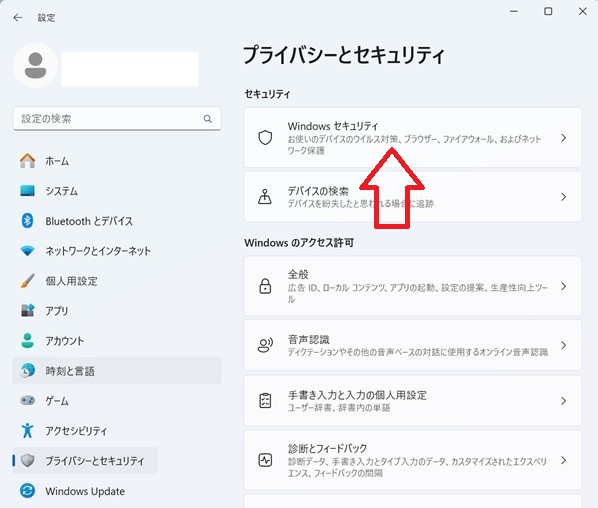This screenshot has width=598, height=508.
Task: Open 手書き入力と入力の個人用設定 via its chevron
Action: click(563, 400)
